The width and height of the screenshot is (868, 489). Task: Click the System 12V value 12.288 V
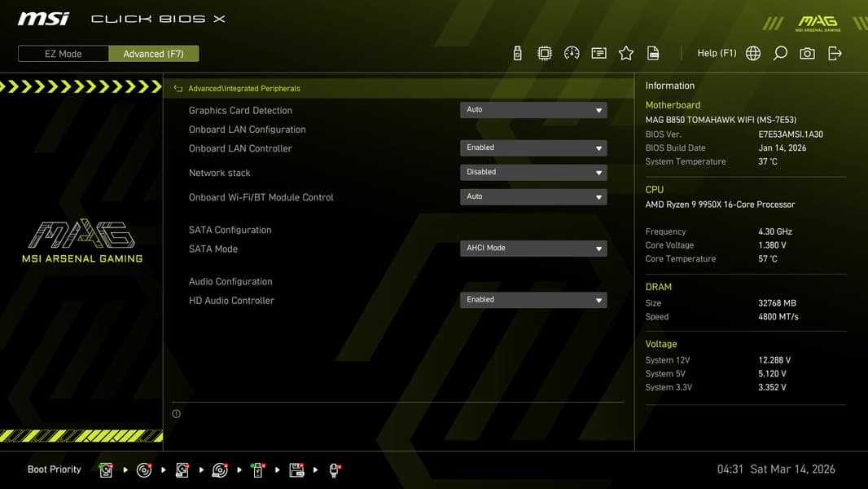coord(774,360)
